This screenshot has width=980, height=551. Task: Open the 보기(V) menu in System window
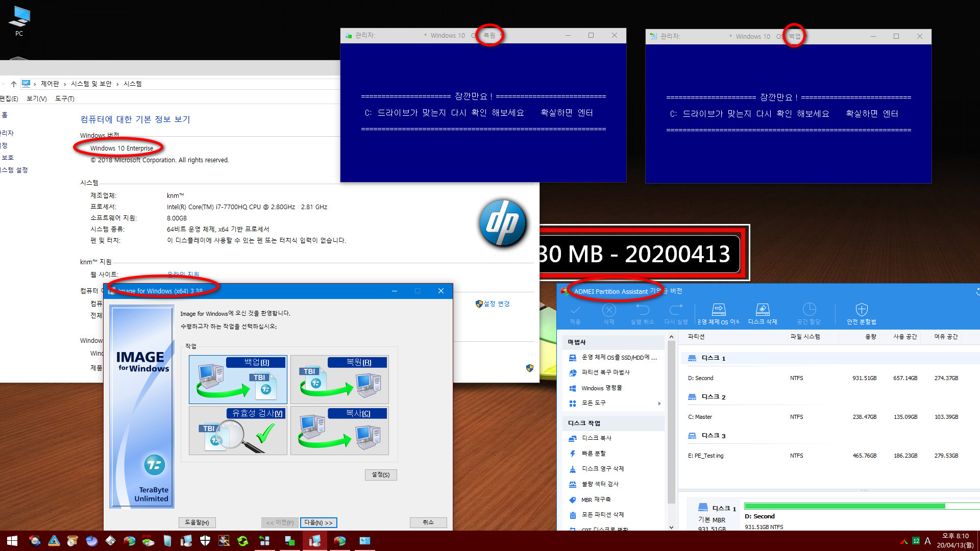[36, 99]
